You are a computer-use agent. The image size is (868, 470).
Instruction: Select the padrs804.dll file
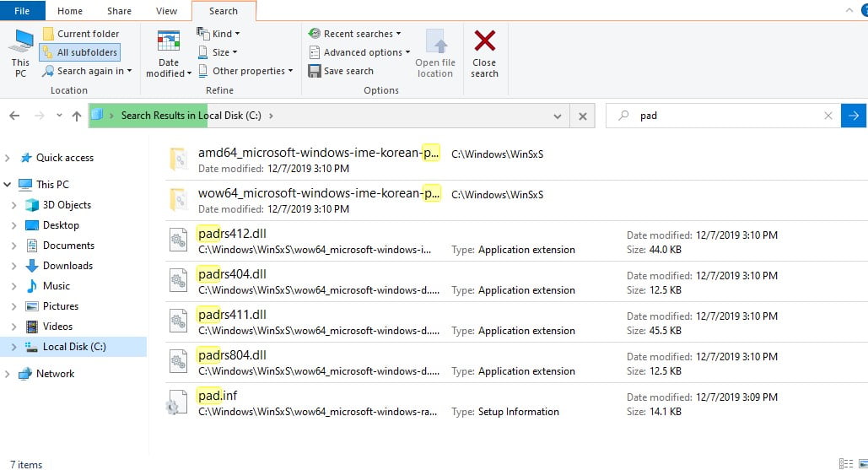(x=516, y=362)
